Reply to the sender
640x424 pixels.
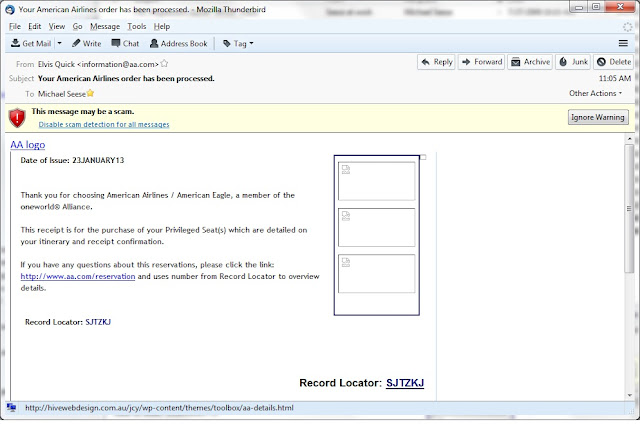pos(436,62)
